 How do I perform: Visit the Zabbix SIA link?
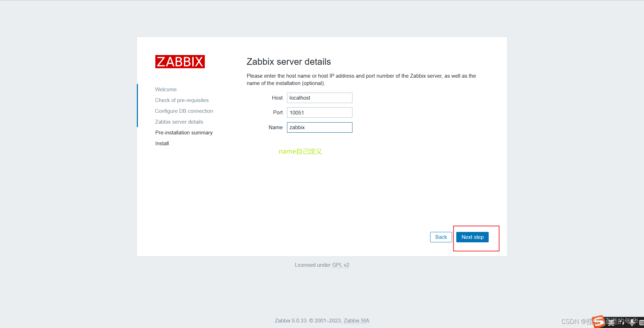tap(356, 321)
